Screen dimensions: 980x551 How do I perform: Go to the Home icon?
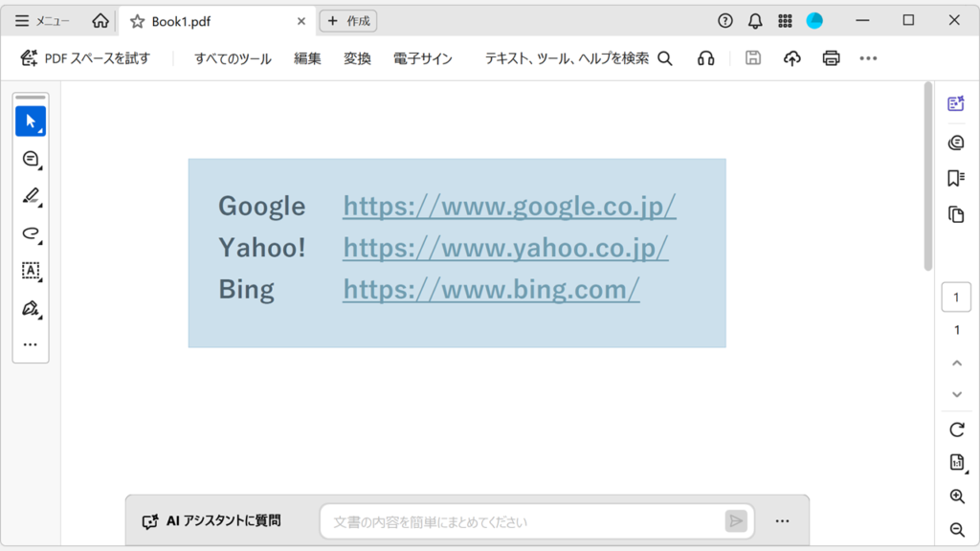pos(100,21)
